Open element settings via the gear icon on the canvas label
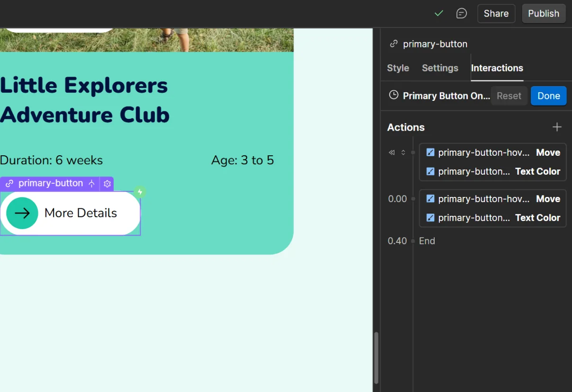Screen dimensions: 572x392 [107, 184]
